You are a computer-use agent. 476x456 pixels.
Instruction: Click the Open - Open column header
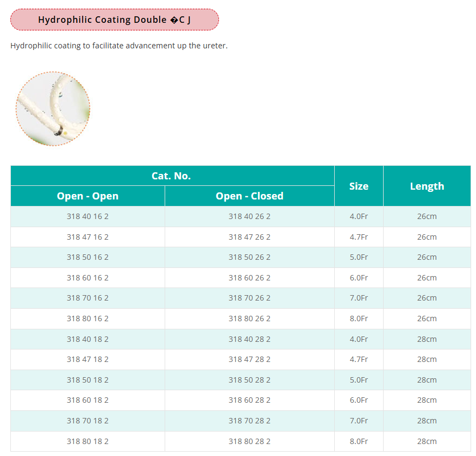point(87,196)
